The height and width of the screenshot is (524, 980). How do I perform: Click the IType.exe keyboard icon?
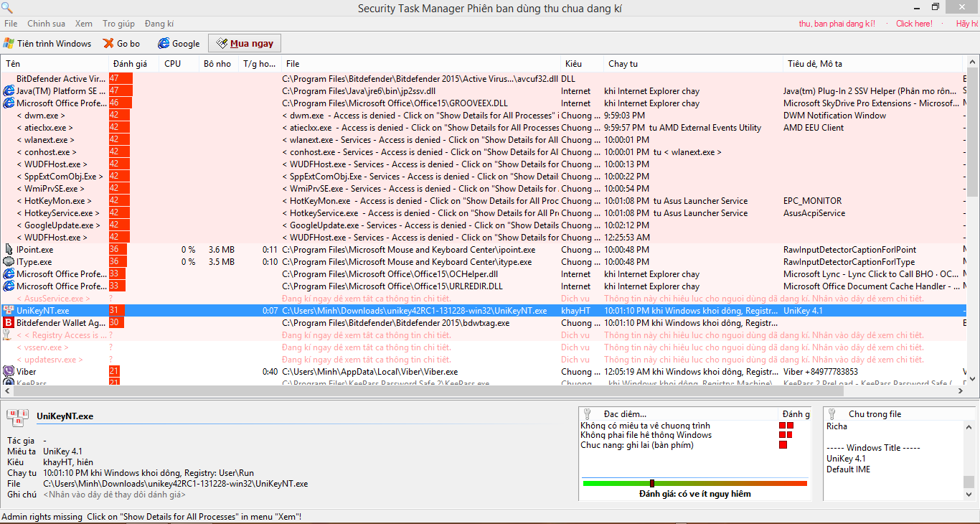pyautogui.click(x=9, y=262)
